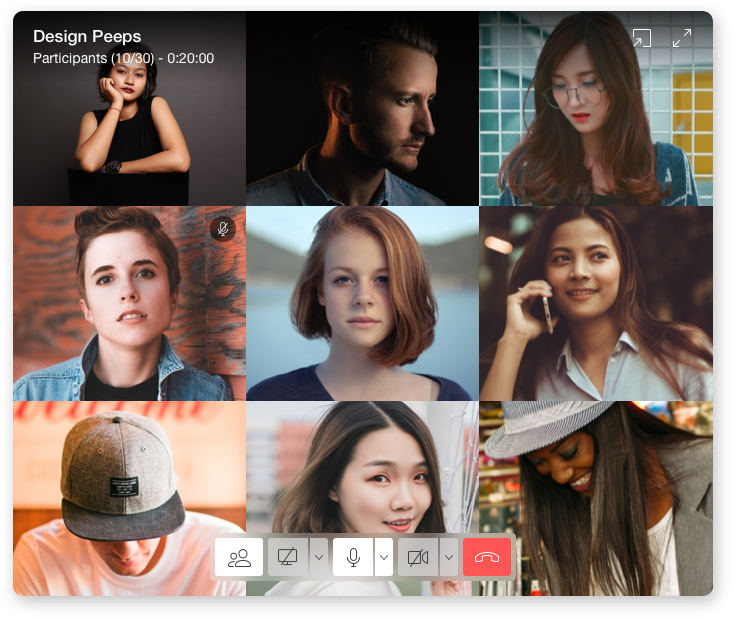The width and height of the screenshot is (732, 617).
Task: Enter full screen with diagonal arrows icon
Action: 682,38
